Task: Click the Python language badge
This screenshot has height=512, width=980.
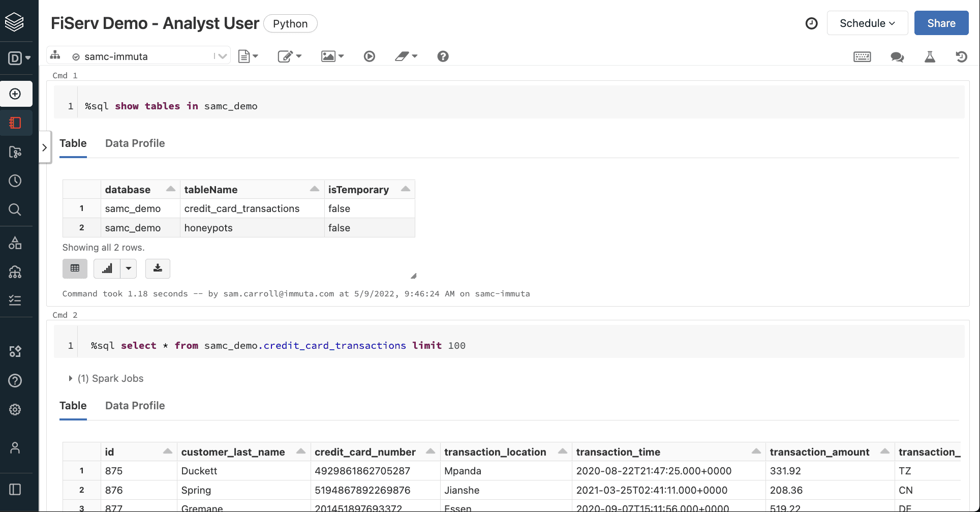Action: tap(290, 24)
